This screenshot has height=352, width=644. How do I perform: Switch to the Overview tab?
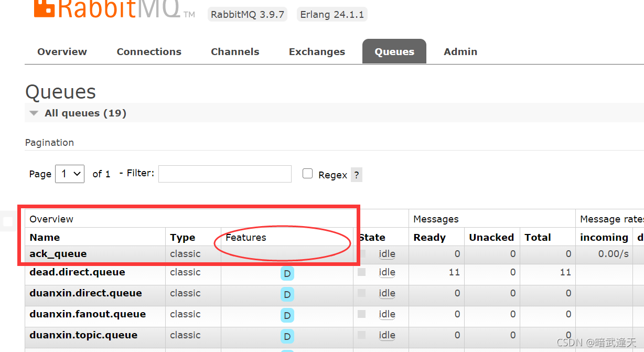point(62,52)
